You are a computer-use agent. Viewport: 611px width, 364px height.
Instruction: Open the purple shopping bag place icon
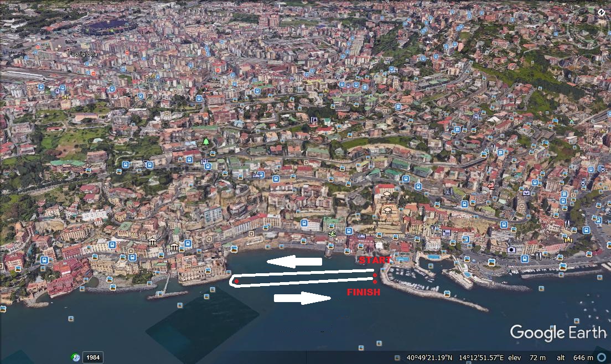pyautogui.click(x=526, y=192)
